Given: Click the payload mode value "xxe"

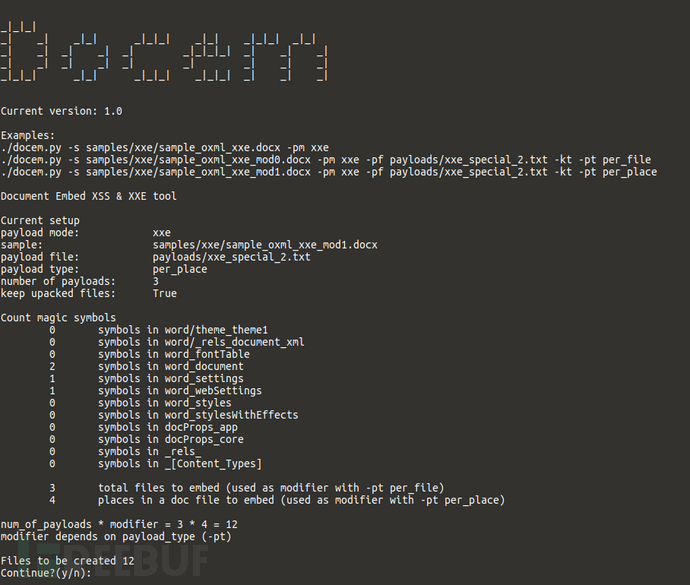Looking at the screenshot, I should (x=162, y=232).
